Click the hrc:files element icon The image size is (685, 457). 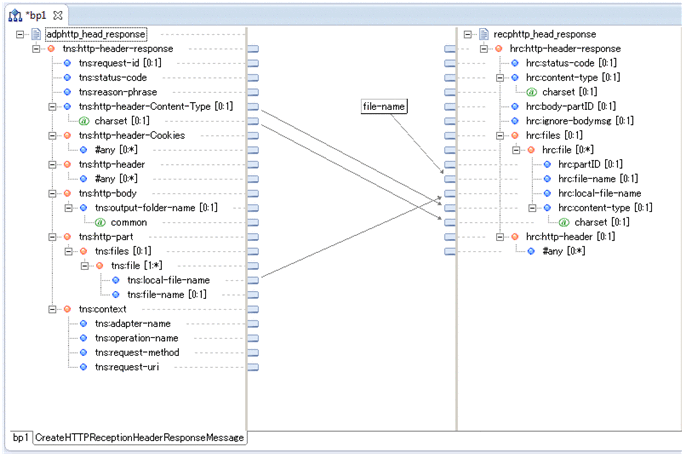coord(514,135)
